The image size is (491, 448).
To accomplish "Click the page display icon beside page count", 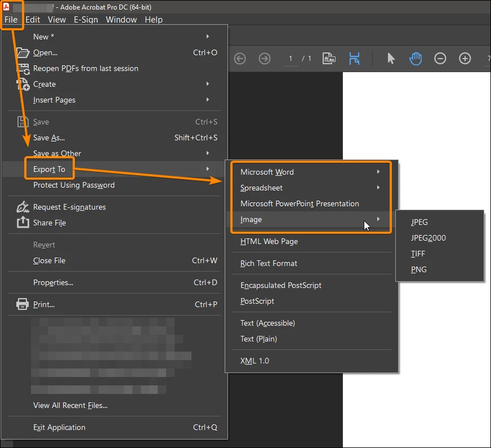I will coord(329,59).
